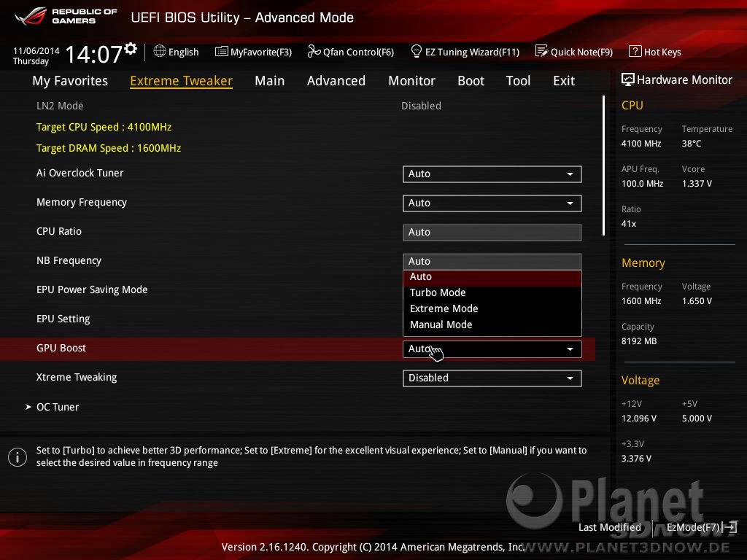The height and width of the screenshot is (560, 747).
Task: Select the Ai Overclock Tuner label
Action: pyautogui.click(x=80, y=173)
